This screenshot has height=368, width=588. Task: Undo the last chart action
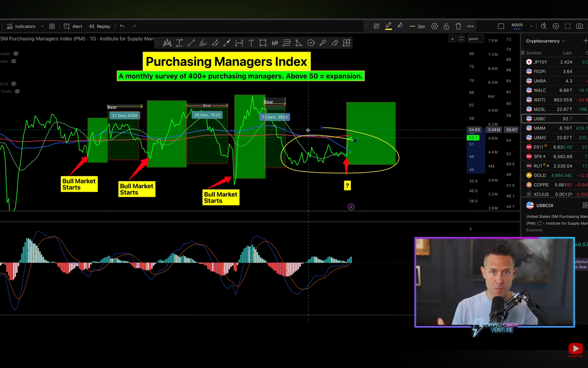[x=122, y=26]
